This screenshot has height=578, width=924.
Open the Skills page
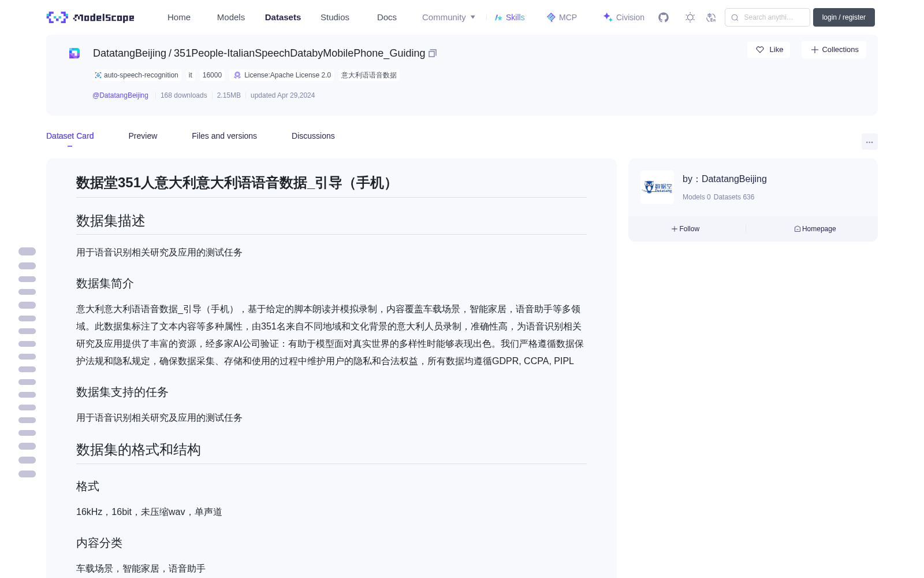coord(510,17)
